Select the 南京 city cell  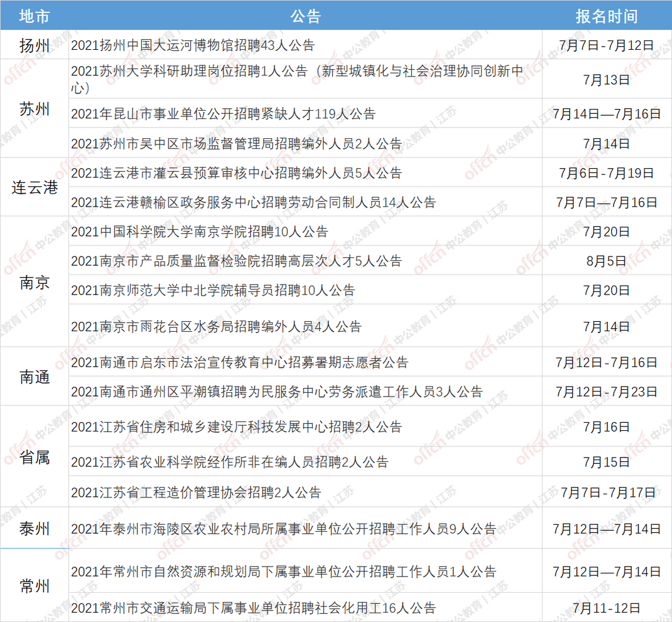click(34, 282)
